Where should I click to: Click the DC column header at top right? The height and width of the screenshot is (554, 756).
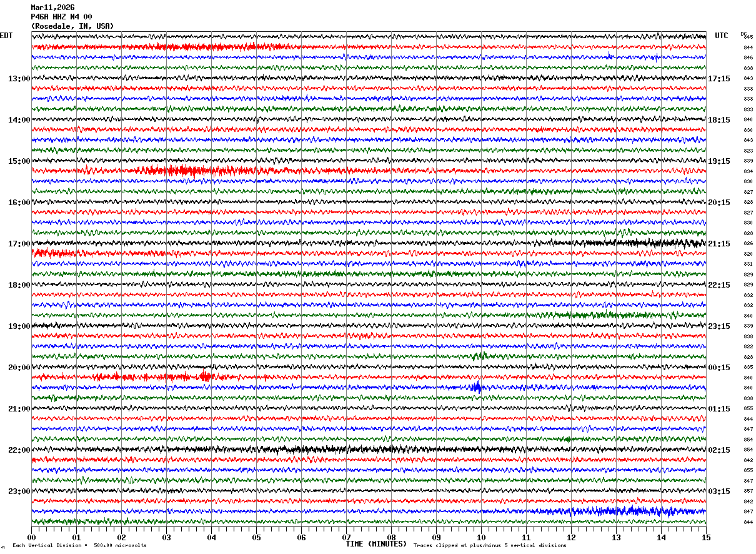(744, 34)
